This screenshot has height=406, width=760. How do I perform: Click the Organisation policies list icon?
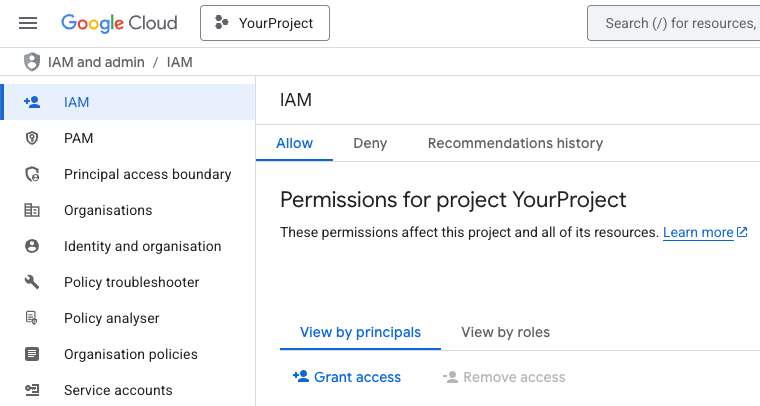[x=32, y=354]
